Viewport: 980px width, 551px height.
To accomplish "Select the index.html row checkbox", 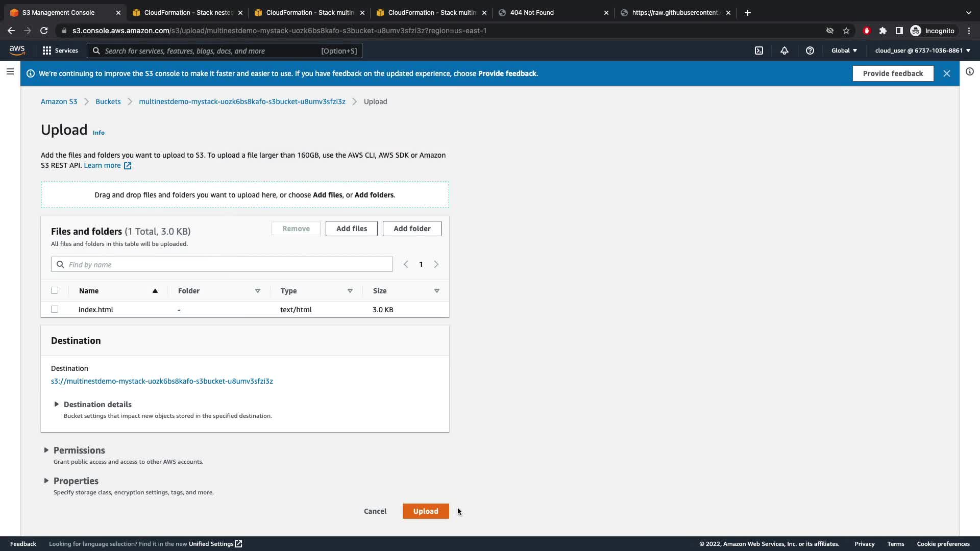I will click(55, 310).
